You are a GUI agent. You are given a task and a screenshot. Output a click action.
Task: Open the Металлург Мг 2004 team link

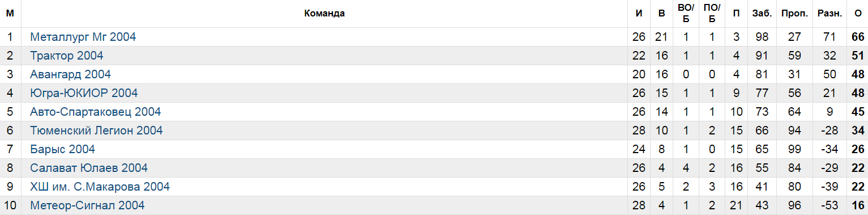click(x=83, y=37)
